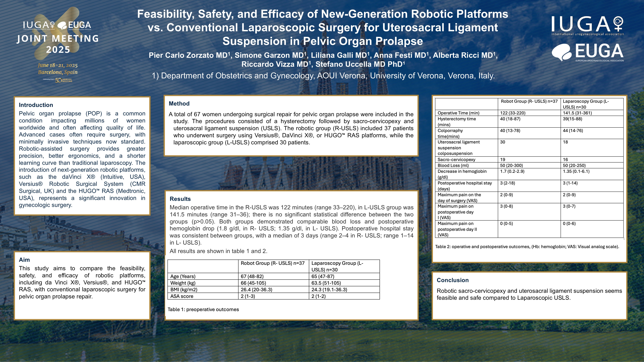This screenshot has width=644, height=362.
Task: Click the sentence 'All results are shown in table 1 and 2.'
Action: 218,251
